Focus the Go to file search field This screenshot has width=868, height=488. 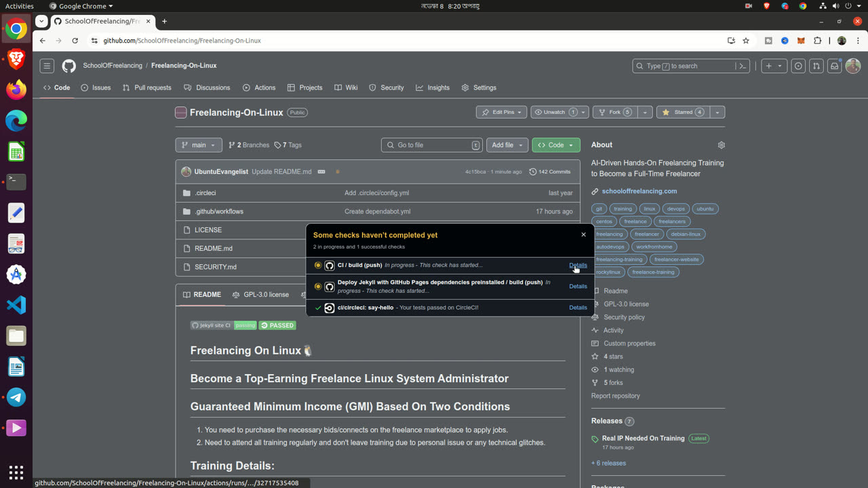pyautogui.click(x=432, y=145)
